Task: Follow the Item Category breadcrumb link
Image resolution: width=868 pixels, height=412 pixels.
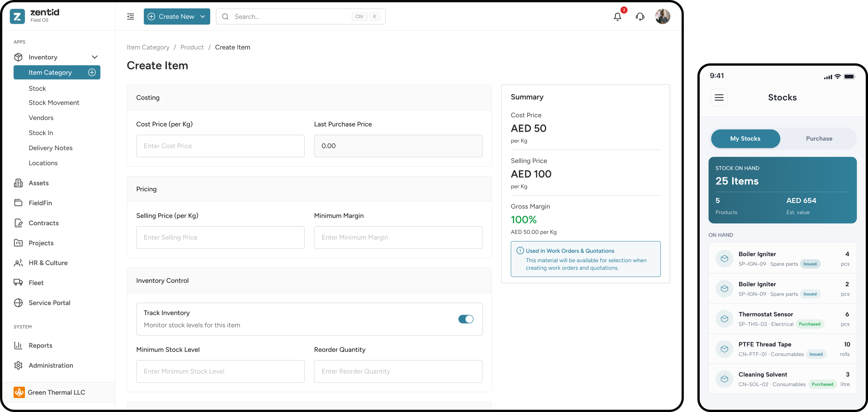Action: pyautogui.click(x=148, y=47)
